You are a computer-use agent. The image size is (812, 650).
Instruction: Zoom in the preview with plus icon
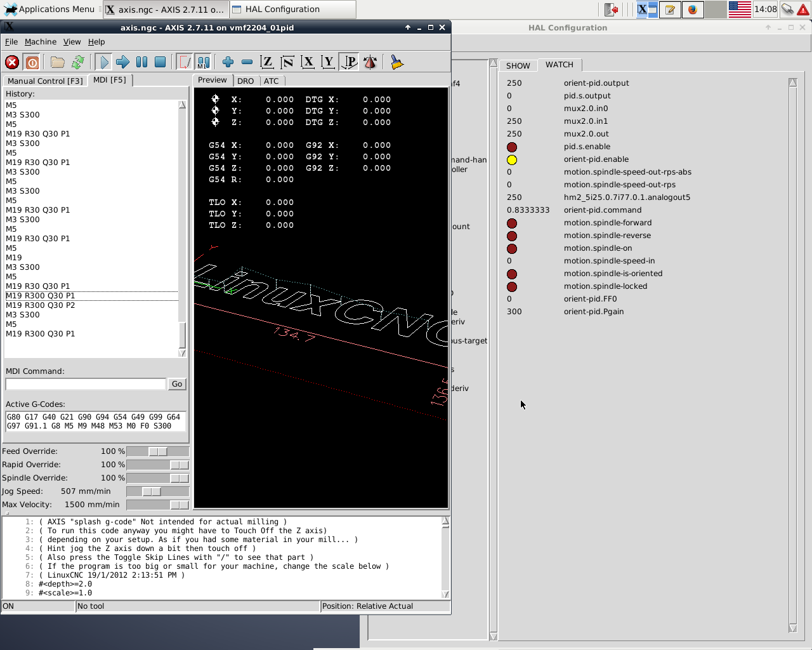coord(228,62)
